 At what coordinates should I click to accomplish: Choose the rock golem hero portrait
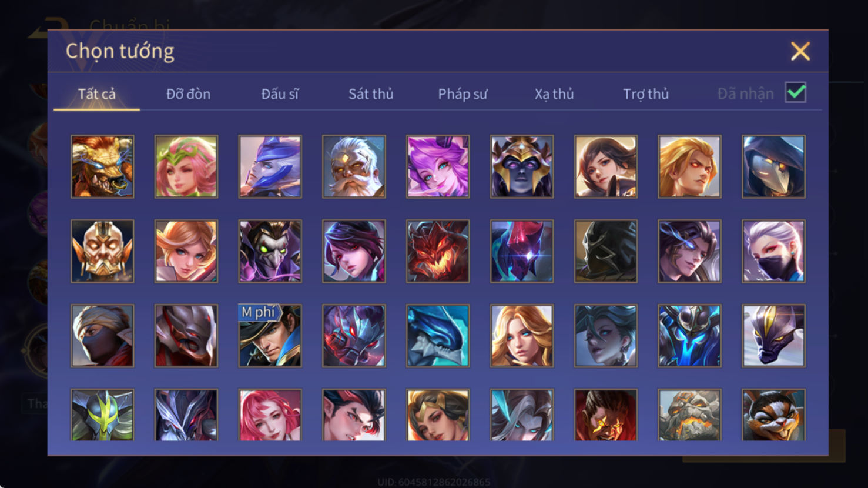[690, 415]
